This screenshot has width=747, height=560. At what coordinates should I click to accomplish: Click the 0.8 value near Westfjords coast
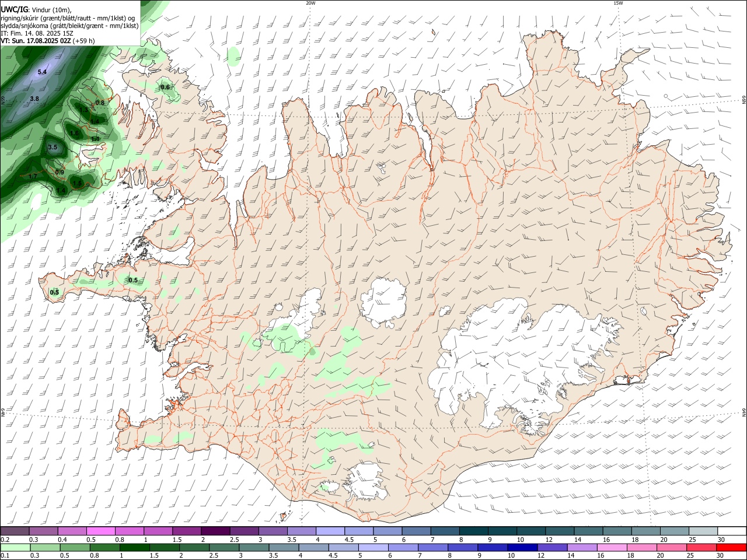[100, 103]
